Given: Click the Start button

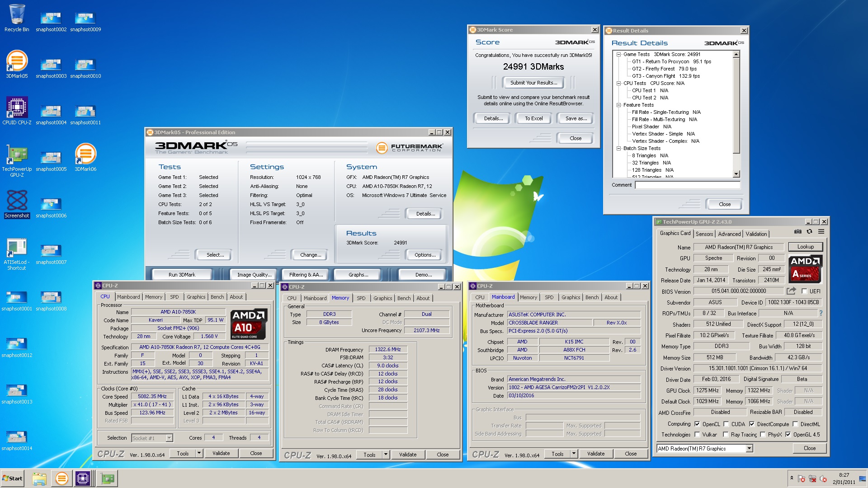Looking at the screenshot, I should (12, 479).
